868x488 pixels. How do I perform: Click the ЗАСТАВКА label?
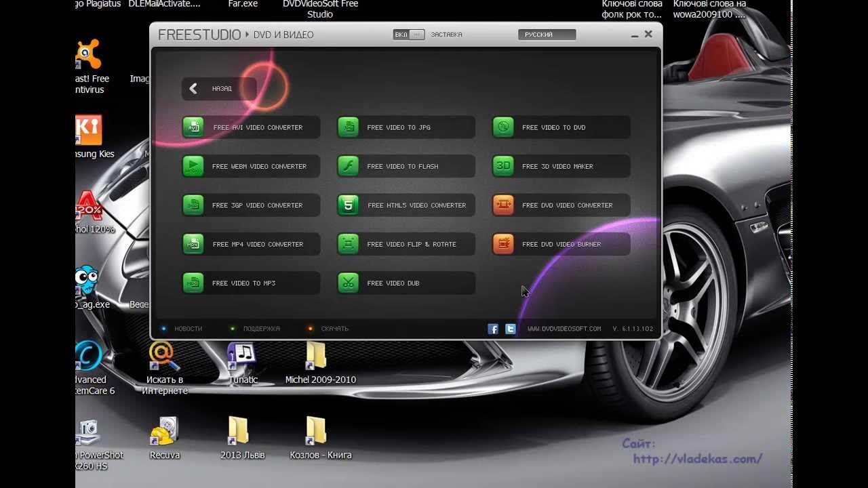click(446, 35)
